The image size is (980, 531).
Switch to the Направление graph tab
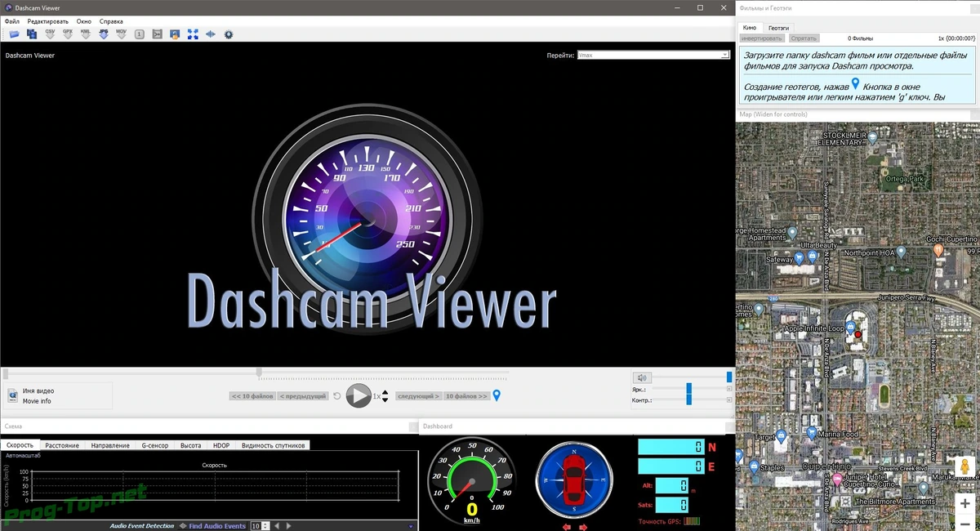click(110, 445)
